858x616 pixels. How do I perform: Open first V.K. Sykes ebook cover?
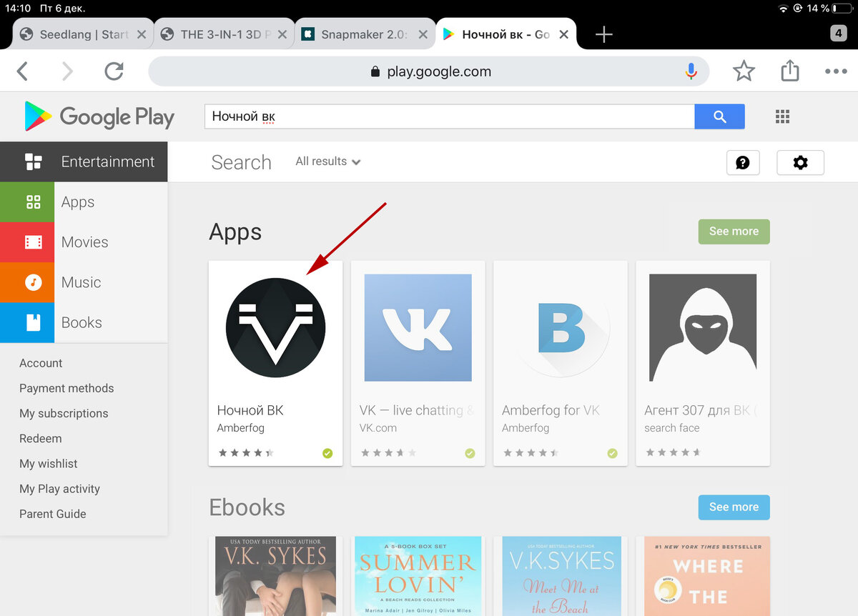tap(276, 576)
